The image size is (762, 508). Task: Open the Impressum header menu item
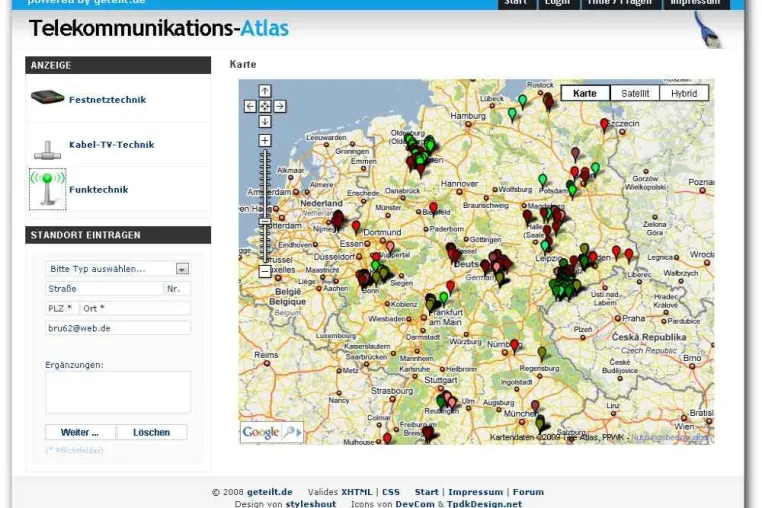coord(695,3)
